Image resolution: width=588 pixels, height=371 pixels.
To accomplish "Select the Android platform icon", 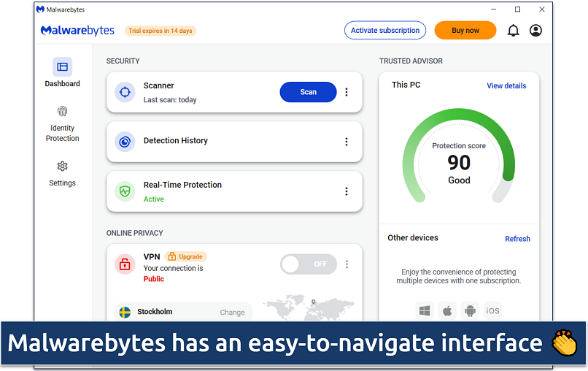I will (470, 311).
